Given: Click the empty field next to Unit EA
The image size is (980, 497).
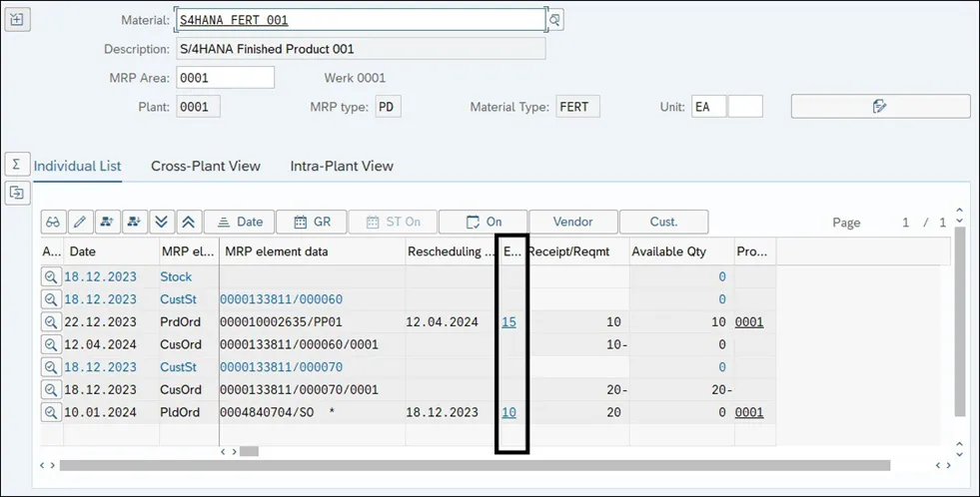Looking at the screenshot, I should click(x=745, y=107).
